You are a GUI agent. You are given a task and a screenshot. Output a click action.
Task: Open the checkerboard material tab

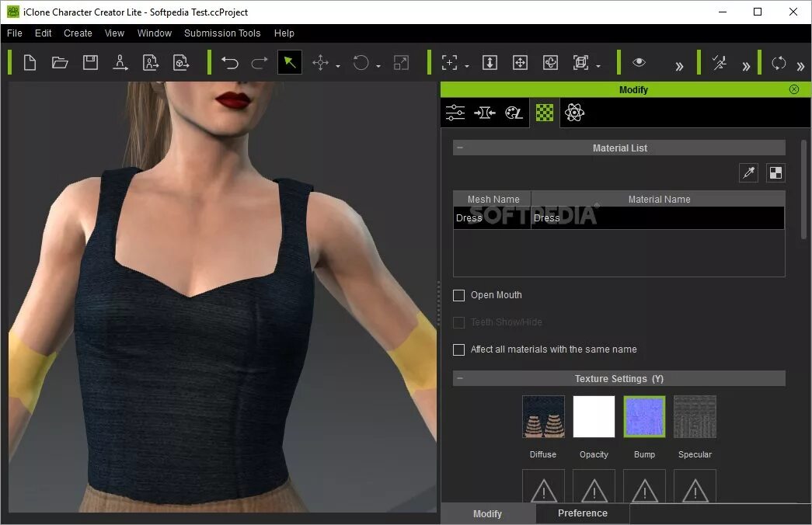coord(544,113)
